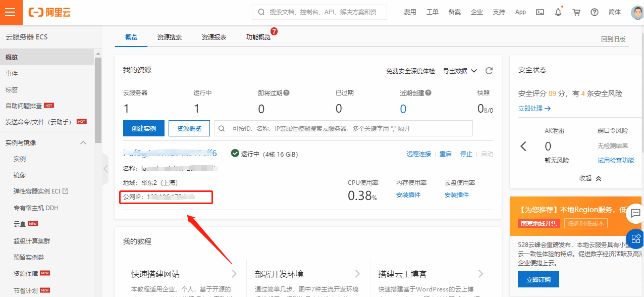Click the 回到旧版 link
The height and width of the screenshot is (297, 644).
(613, 39)
